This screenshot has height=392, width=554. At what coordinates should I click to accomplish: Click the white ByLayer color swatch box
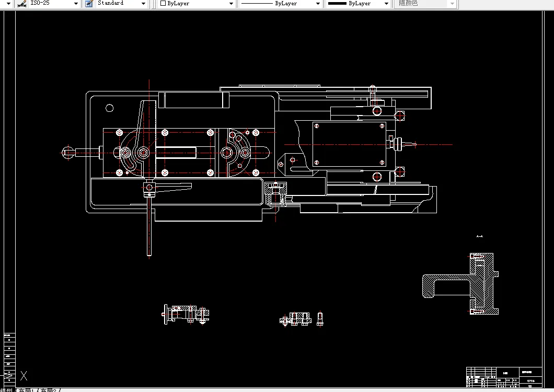point(163,3)
